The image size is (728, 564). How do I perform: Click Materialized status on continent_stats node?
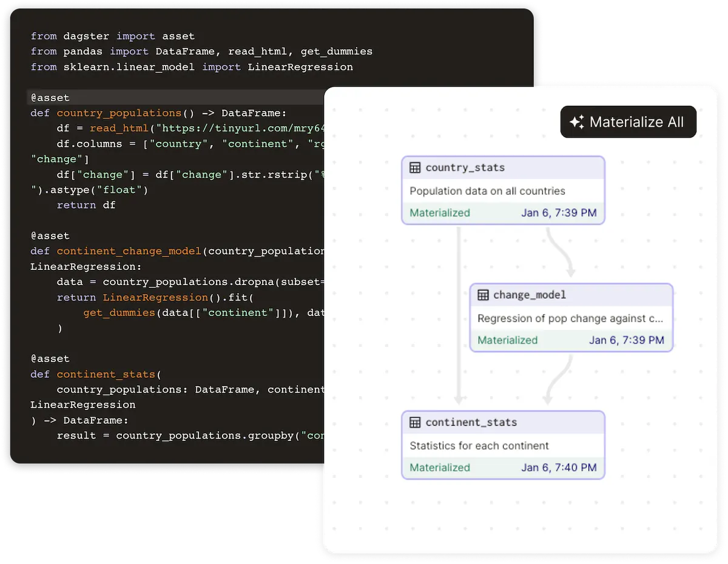point(440,468)
